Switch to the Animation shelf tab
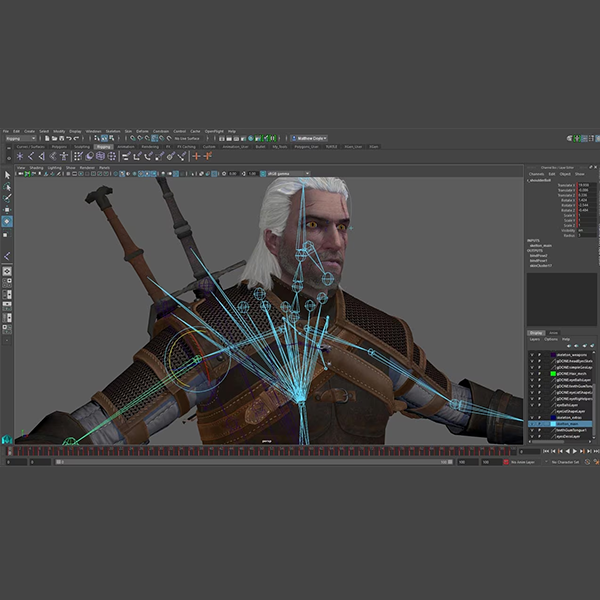The width and height of the screenshot is (600, 600). (x=126, y=147)
